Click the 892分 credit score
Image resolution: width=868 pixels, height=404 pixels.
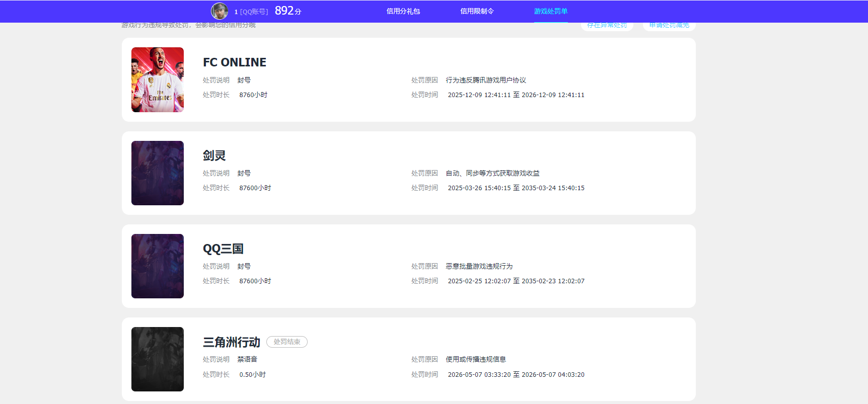coord(288,11)
